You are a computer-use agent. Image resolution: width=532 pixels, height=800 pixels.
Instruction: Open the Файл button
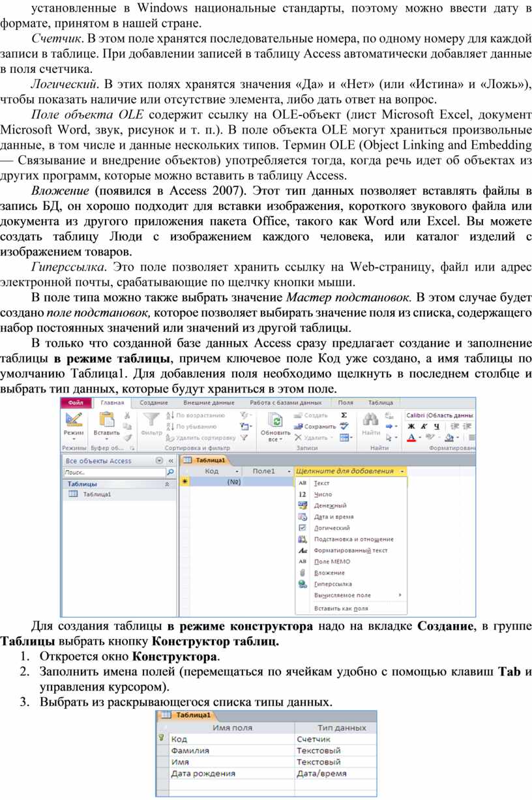tap(76, 403)
